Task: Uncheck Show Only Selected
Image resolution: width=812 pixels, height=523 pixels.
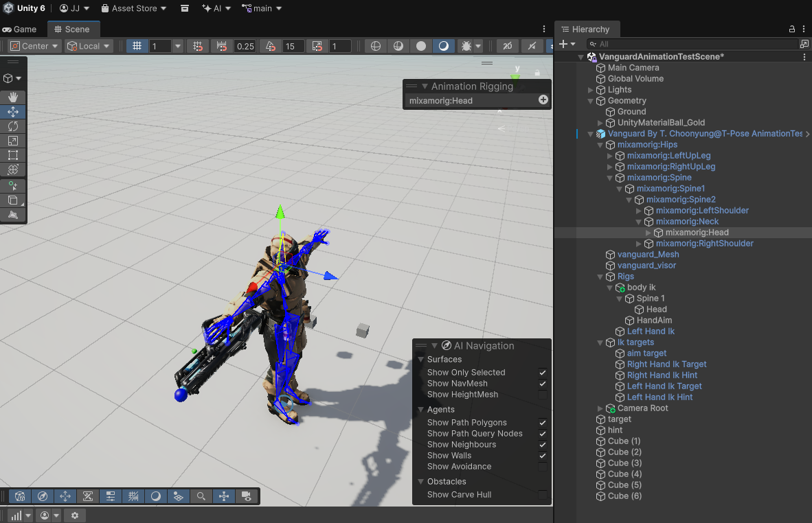Action: (542, 373)
